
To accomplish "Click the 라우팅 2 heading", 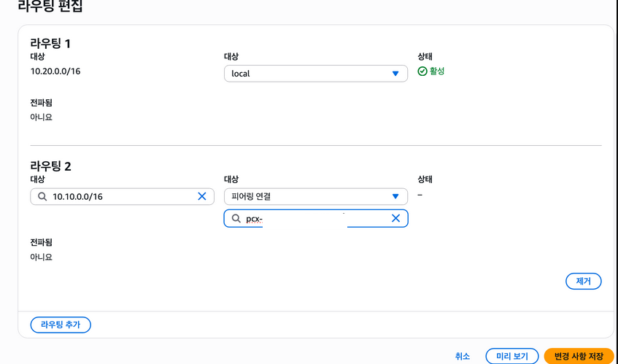I will (x=50, y=166).
